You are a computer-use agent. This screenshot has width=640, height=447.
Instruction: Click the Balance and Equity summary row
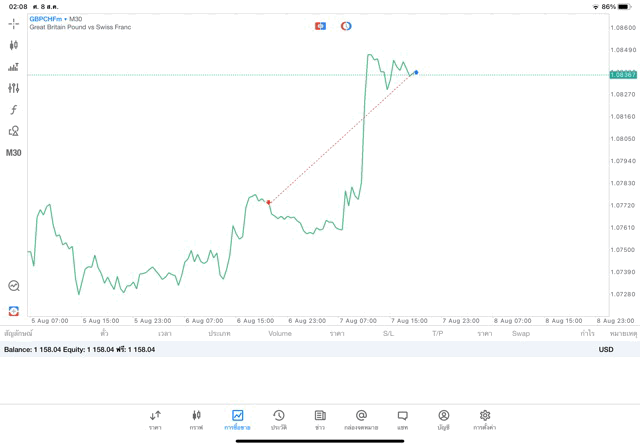(80, 350)
